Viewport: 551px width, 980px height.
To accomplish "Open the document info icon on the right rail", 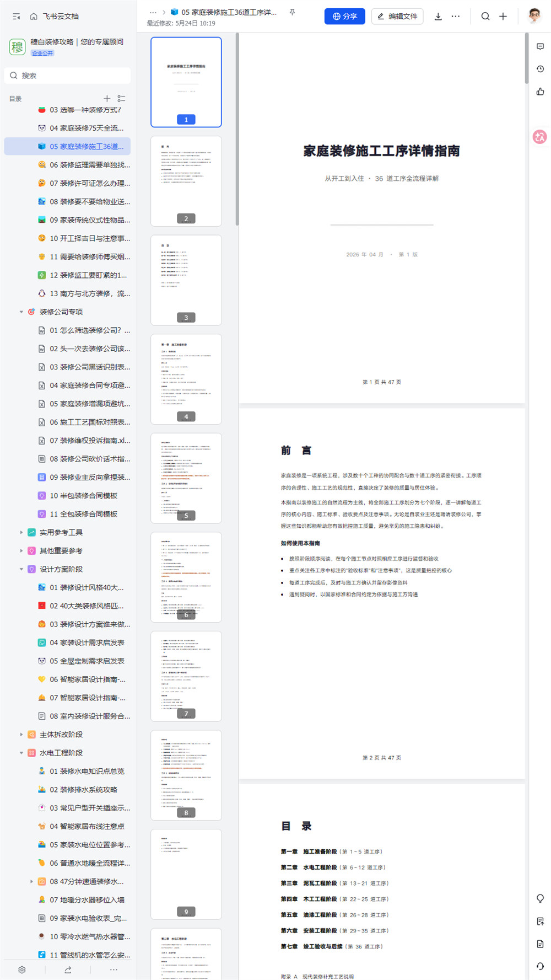I will pyautogui.click(x=541, y=944).
